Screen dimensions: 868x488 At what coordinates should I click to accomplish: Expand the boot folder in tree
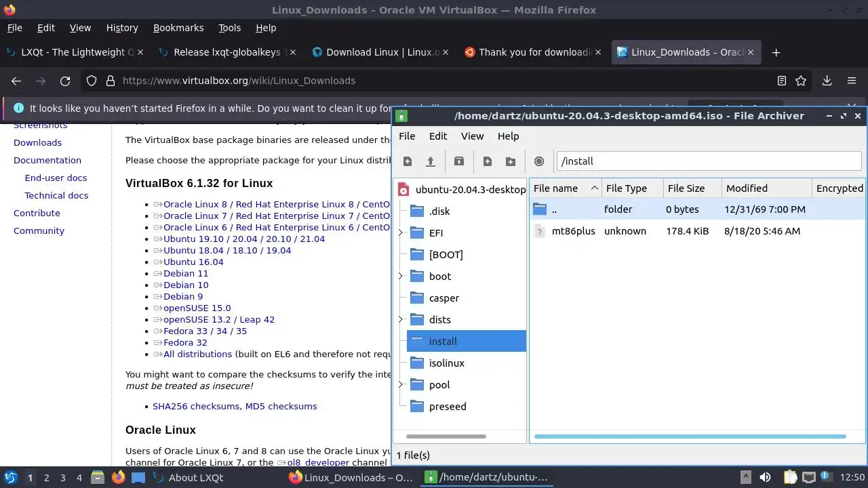point(401,277)
